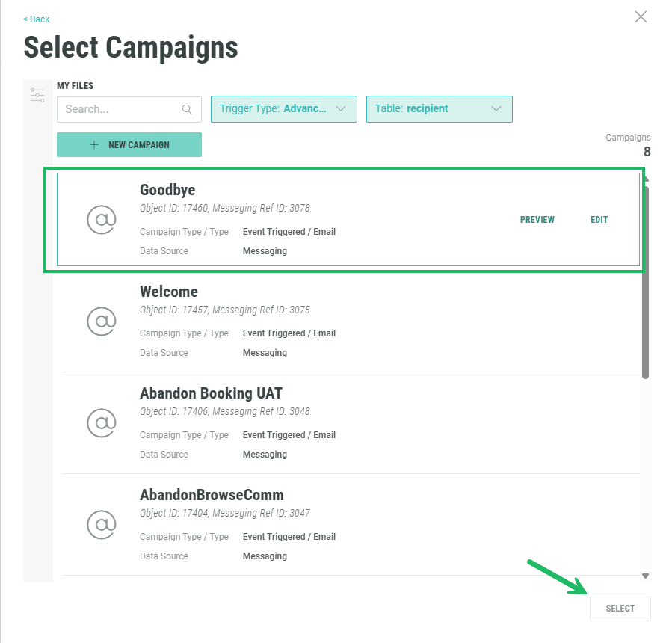Focus the campaign search field
The width and height of the screenshot is (672, 643).
[x=120, y=109]
